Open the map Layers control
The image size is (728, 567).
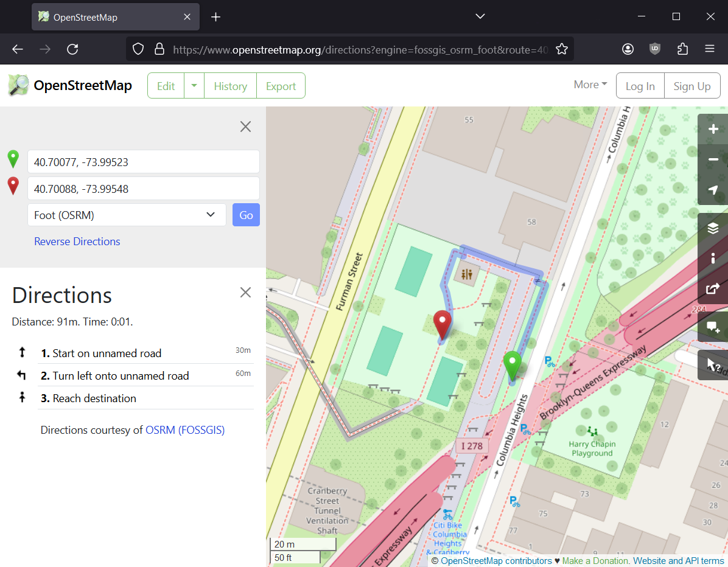[713, 228]
